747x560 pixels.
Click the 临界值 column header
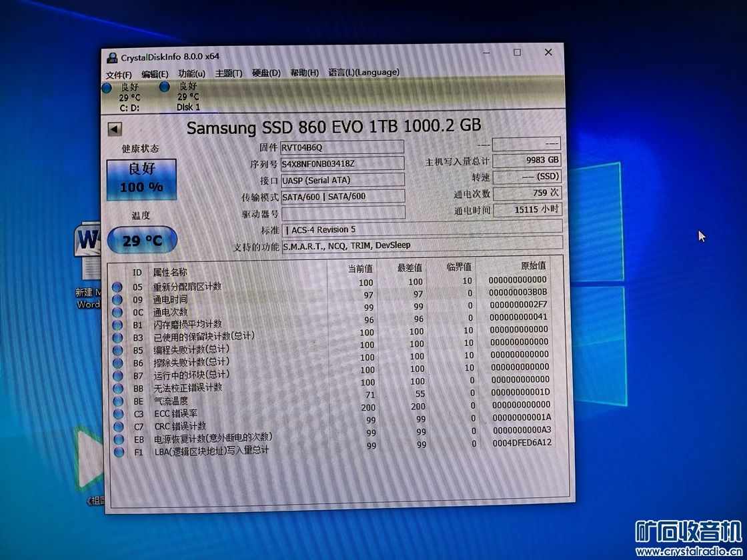click(459, 267)
